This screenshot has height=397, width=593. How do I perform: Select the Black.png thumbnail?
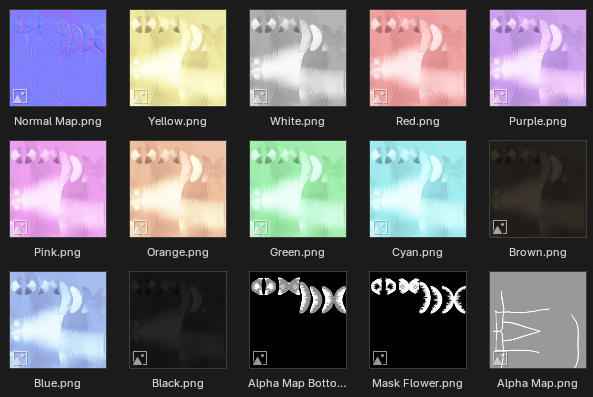[x=178, y=320]
